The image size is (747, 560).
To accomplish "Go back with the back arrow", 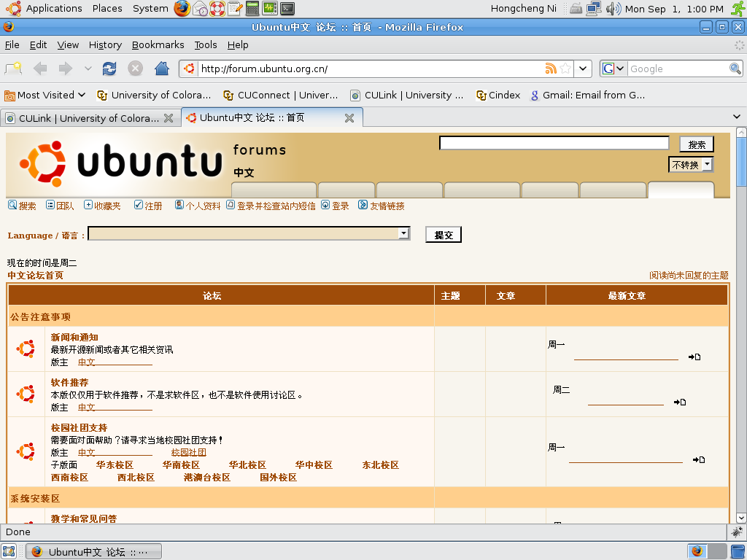I will point(40,69).
